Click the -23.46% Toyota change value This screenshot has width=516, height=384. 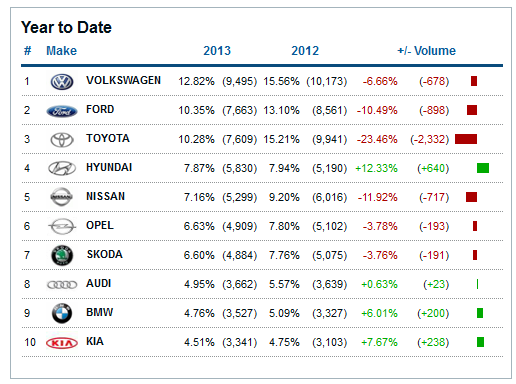pyautogui.click(x=377, y=139)
